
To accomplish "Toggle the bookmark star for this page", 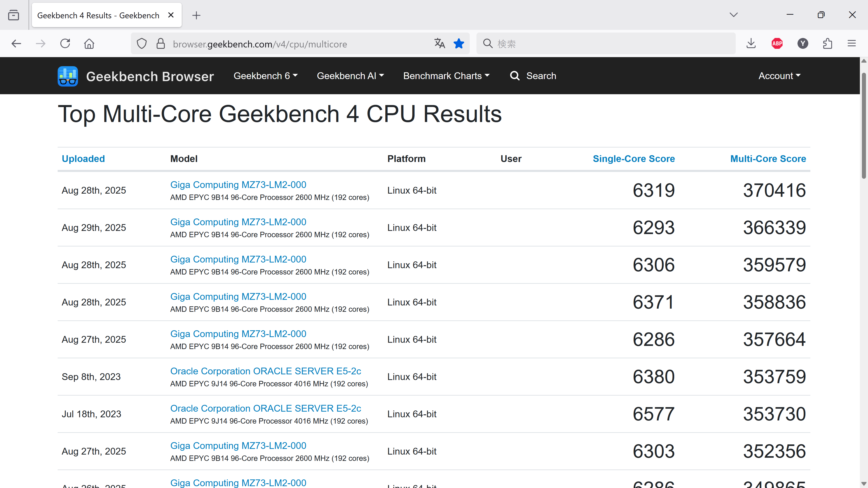I will click(459, 44).
